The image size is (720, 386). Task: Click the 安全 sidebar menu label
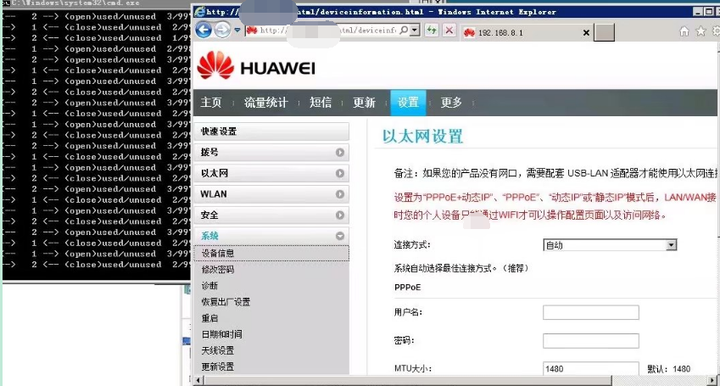coord(209,215)
